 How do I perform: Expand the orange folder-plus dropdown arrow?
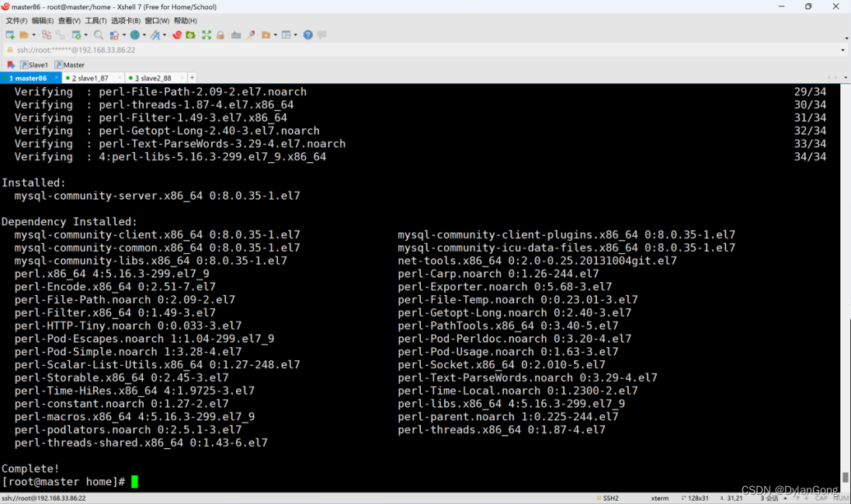click(275, 35)
